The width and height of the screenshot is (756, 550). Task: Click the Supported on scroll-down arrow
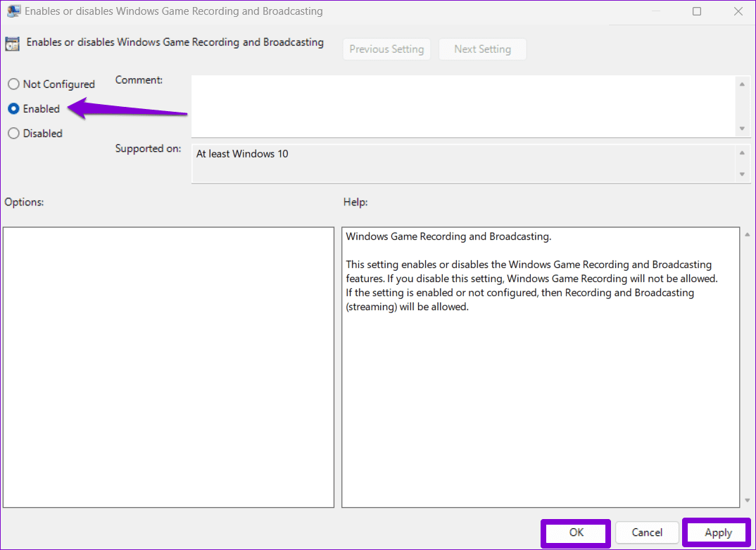pyautogui.click(x=742, y=174)
